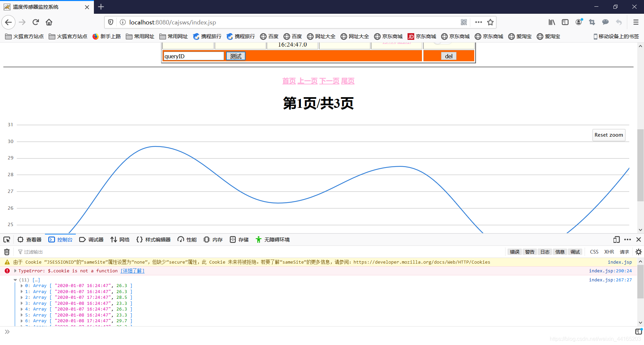Open devtools settings via gear icon

[639, 252]
